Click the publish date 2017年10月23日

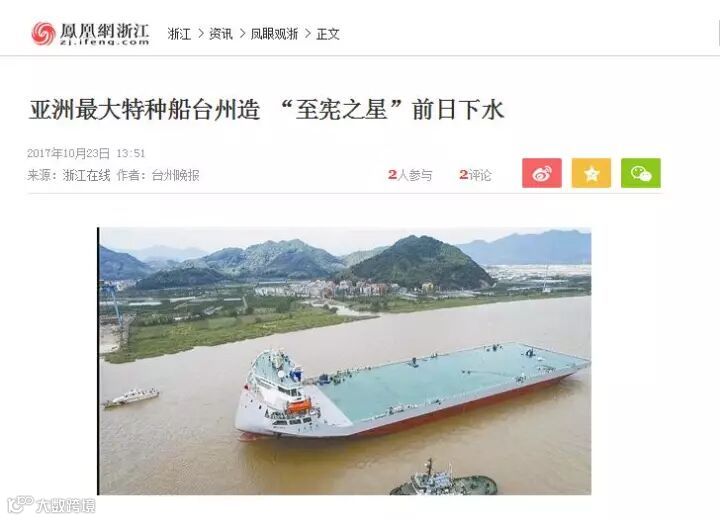coord(68,153)
